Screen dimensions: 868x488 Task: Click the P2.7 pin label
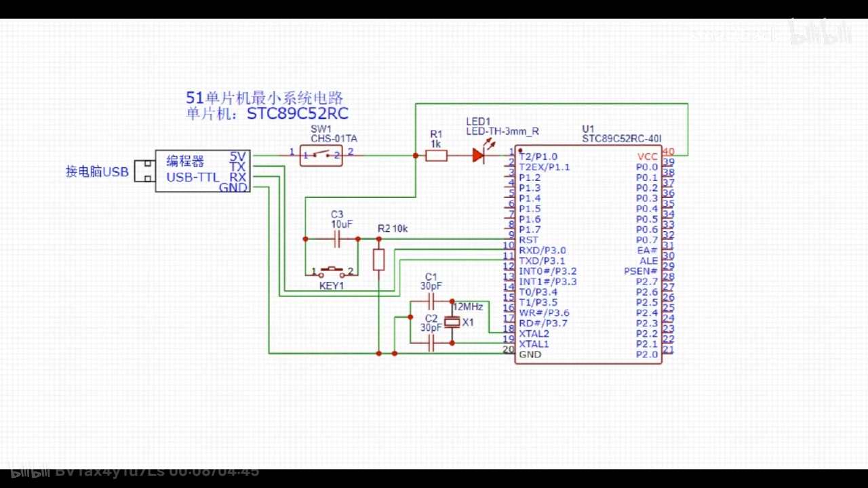[x=647, y=281]
